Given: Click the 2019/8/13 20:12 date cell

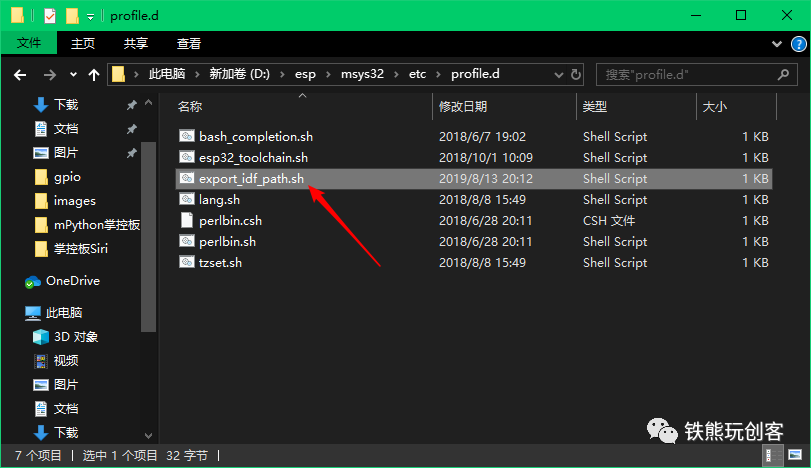Looking at the screenshot, I should [486, 178].
